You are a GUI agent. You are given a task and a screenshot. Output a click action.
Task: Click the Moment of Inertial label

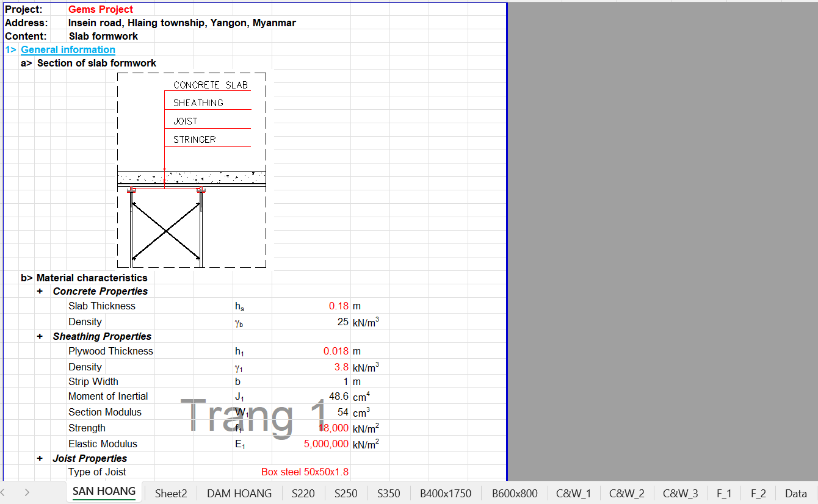coord(108,396)
